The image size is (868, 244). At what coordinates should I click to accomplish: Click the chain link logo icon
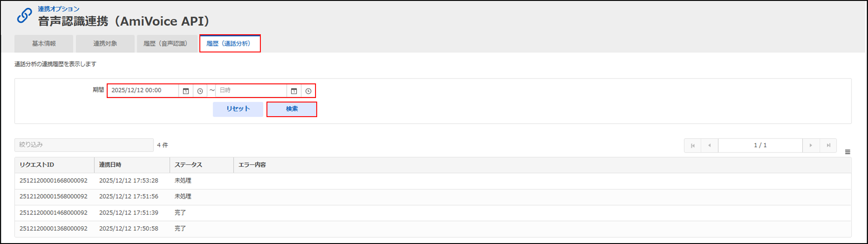pos(25,15)
